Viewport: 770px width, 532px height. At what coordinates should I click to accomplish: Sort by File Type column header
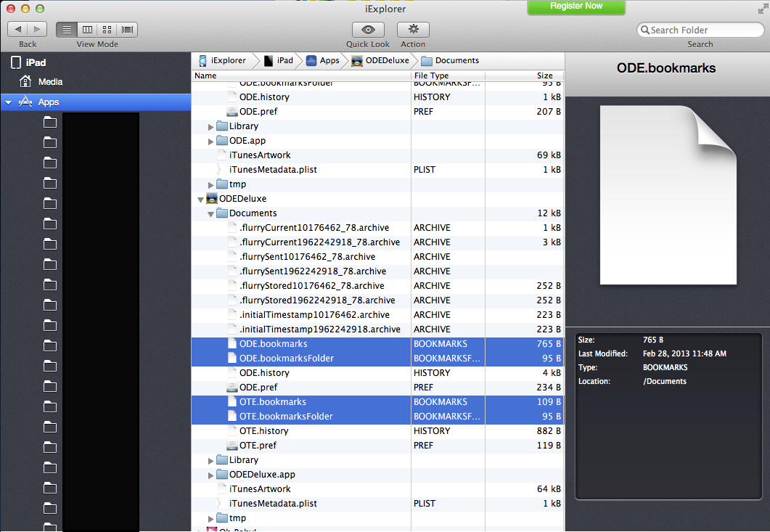(448, 75)
